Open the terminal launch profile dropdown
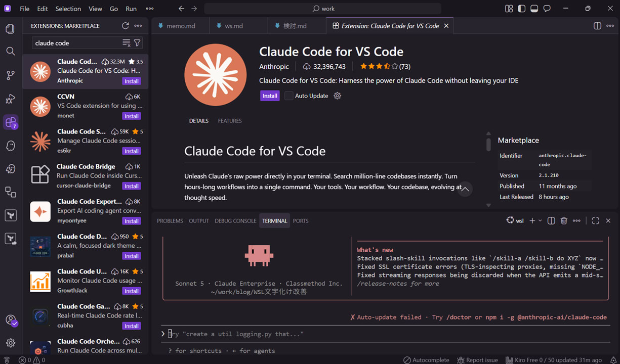 540,221
